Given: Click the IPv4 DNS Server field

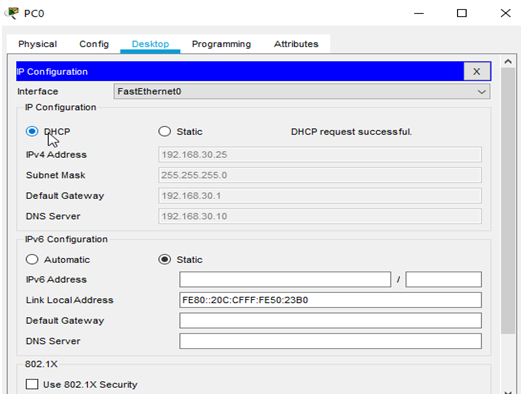Looking at the screenshot, I should pos(320,216).
